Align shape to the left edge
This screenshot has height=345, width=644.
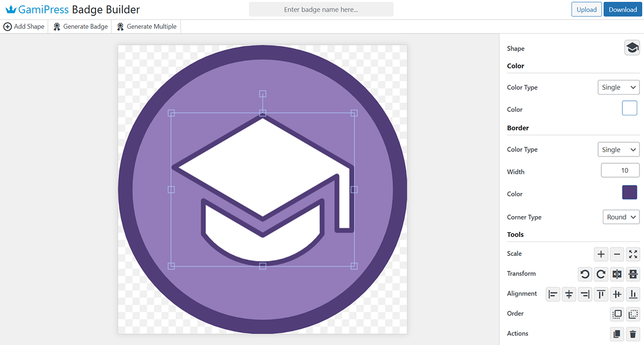click(553, 294)
